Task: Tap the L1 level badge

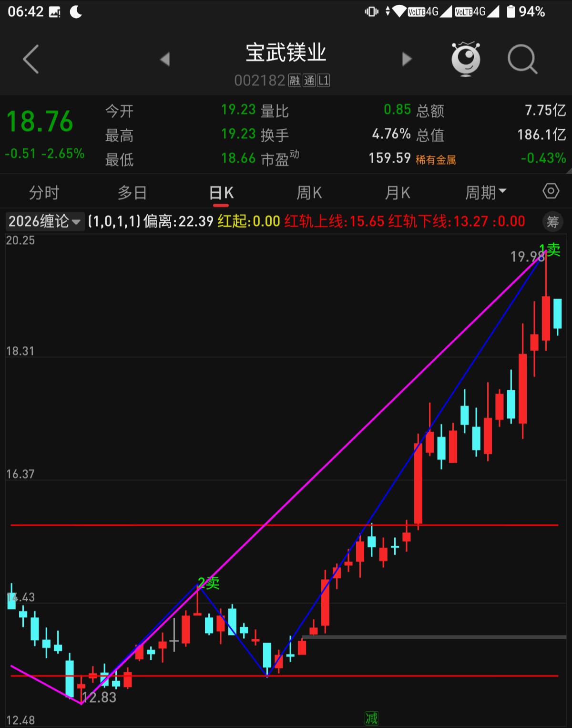Action: 324,81
